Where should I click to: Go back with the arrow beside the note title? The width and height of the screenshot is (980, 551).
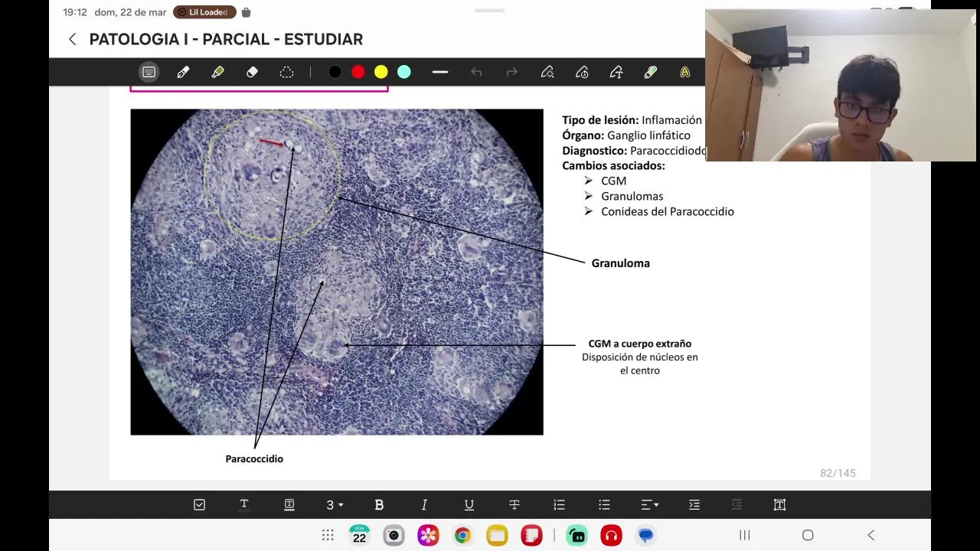point(73,39)
